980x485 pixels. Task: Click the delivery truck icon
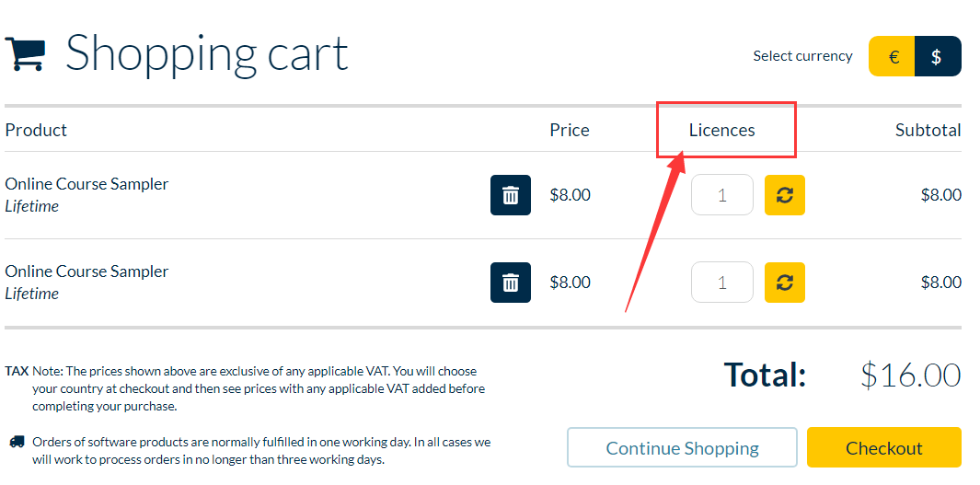17,442
